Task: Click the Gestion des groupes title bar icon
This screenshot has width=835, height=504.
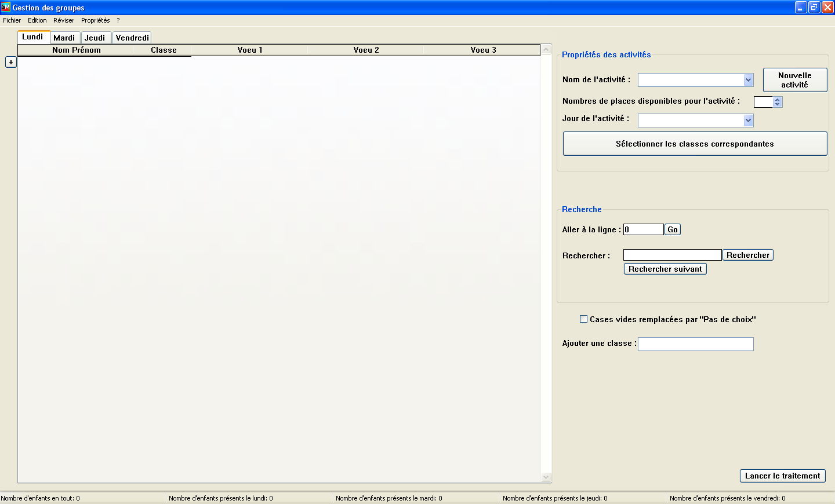Action: click(x=6, y=7)
